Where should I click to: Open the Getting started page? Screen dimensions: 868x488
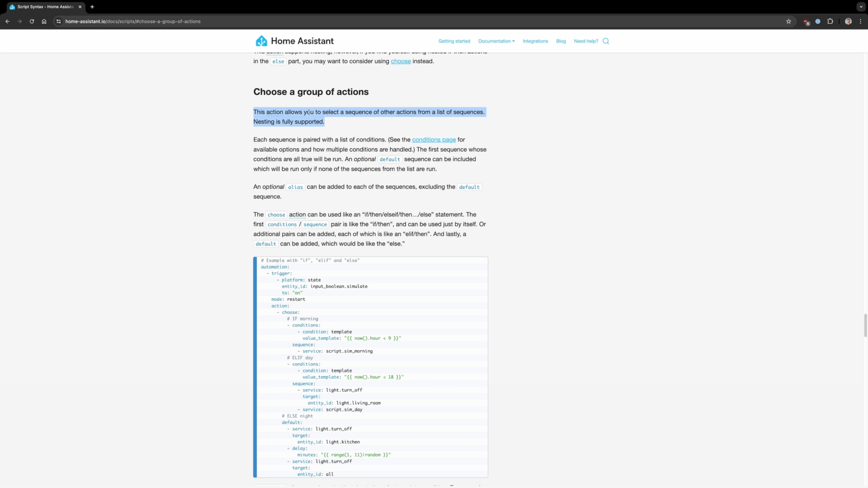[x=454, y=41]
